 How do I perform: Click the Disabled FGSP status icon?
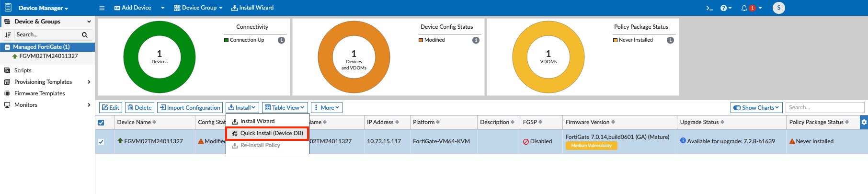(526, 142)
